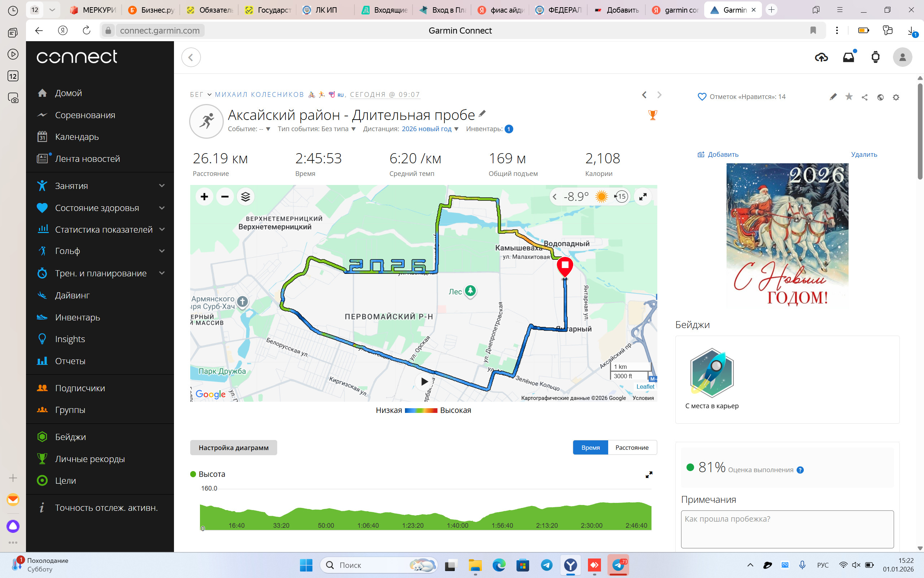Switch chart axis to Расстояние
Viewport: 924px width, 578px height.
(632, 448)
